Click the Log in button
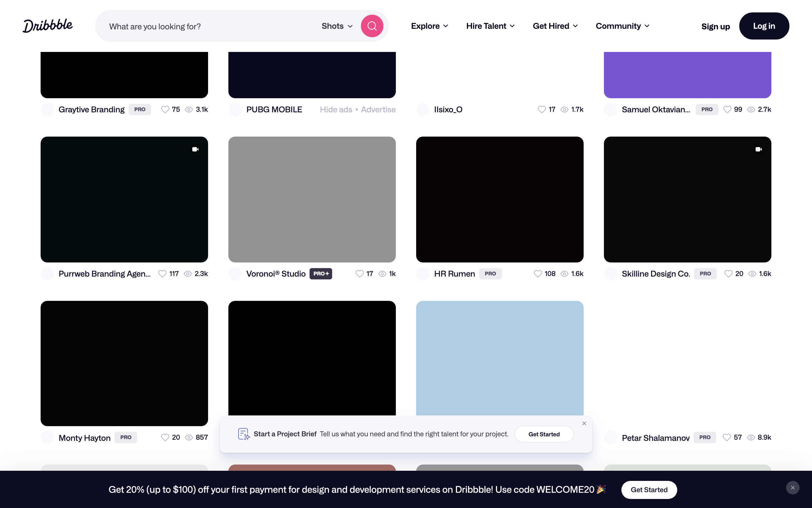The width and height of the screenshot is (812, 508). coord(764,26)
